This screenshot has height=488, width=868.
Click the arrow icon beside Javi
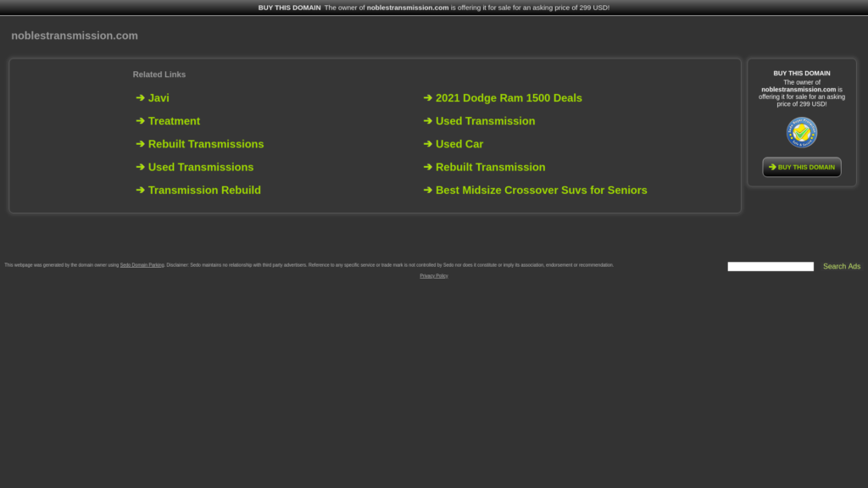tap(141, 98)
